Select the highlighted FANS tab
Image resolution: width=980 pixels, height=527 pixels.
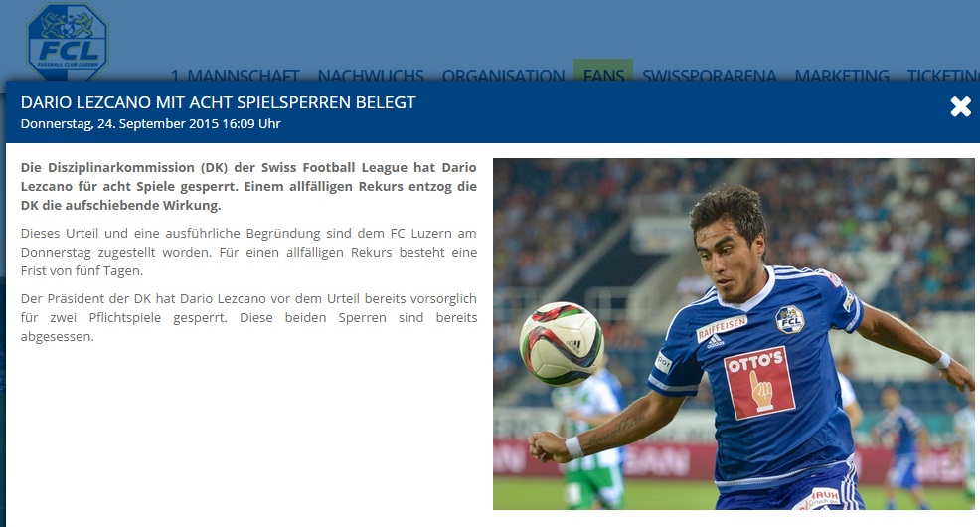coord(603,71)
